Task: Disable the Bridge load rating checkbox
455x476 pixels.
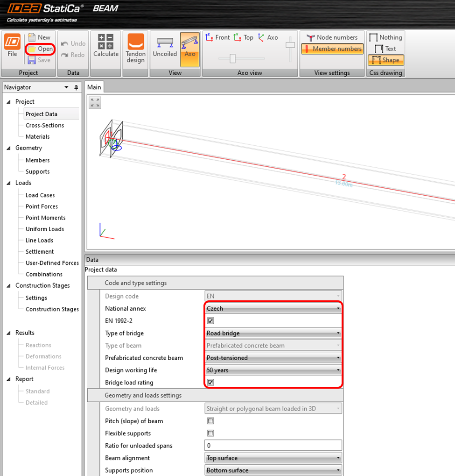Action: click(x=210, y=383)
